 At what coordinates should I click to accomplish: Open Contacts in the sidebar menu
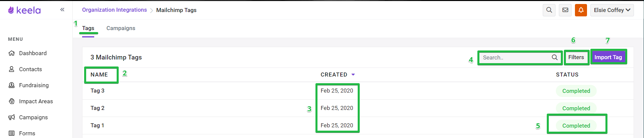click(x=30, y=69)
